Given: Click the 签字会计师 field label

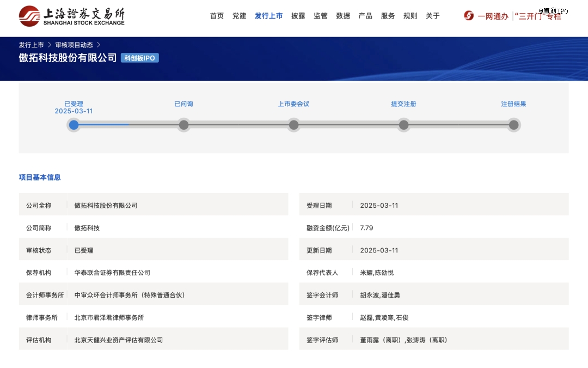Looking at the screenshot, I should click(x=322, y=295).
